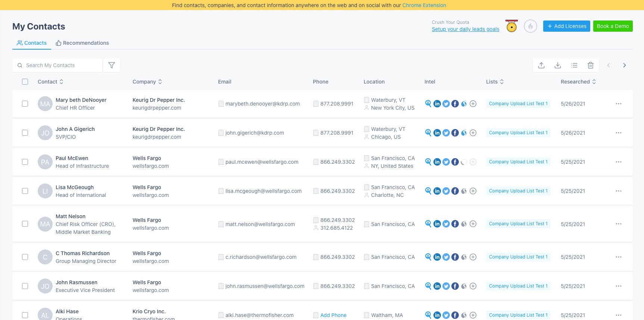Screen dimensions: 644x320
Task: Open Facebook icon for Lisa McGeough
Action: (455, 191)
